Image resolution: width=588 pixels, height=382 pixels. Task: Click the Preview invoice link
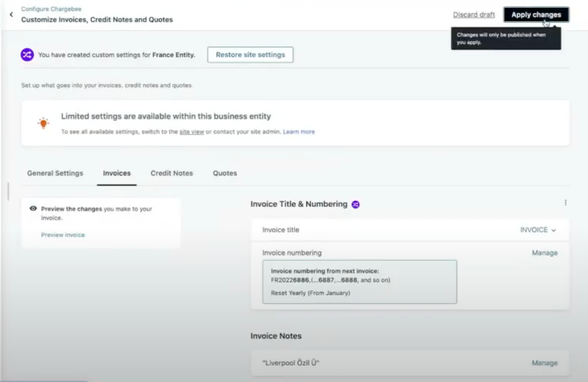click(x=63, y=235)
